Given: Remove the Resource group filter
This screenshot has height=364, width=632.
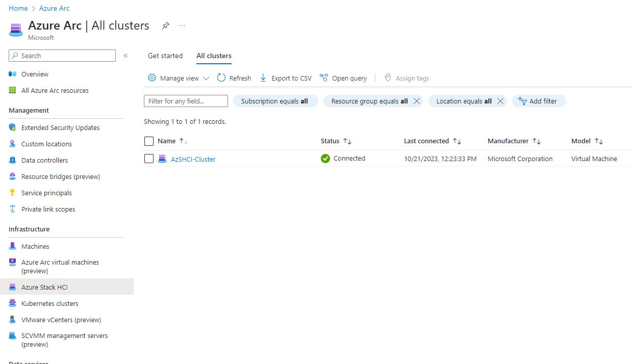Looking at the screenshot, I should [417, 101].
